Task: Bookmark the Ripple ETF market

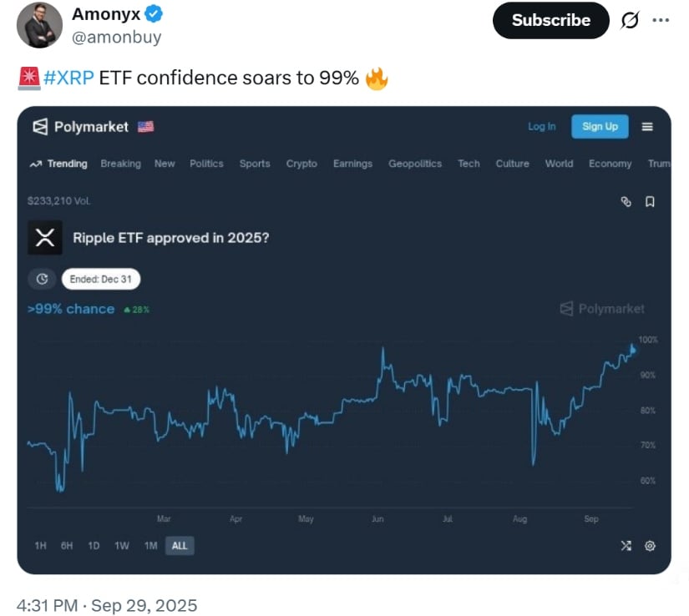Action: pos(650,201)
